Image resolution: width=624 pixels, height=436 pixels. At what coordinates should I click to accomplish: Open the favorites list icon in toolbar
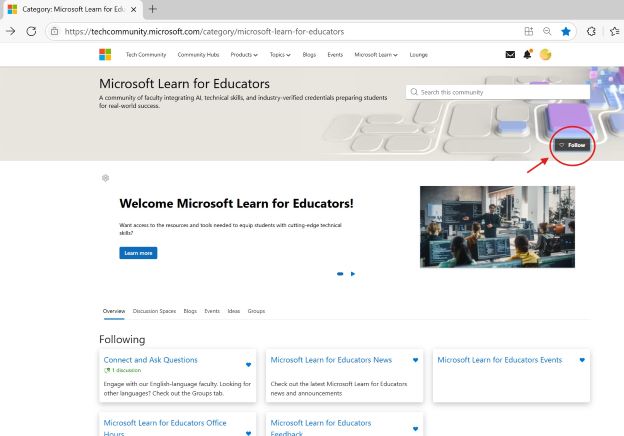pyautogui.click(x=614, y=31)
